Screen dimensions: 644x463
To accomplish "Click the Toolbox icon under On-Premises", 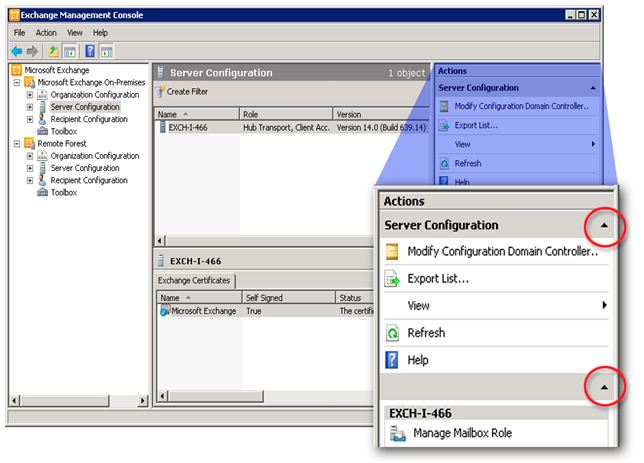I will point(43,131).
